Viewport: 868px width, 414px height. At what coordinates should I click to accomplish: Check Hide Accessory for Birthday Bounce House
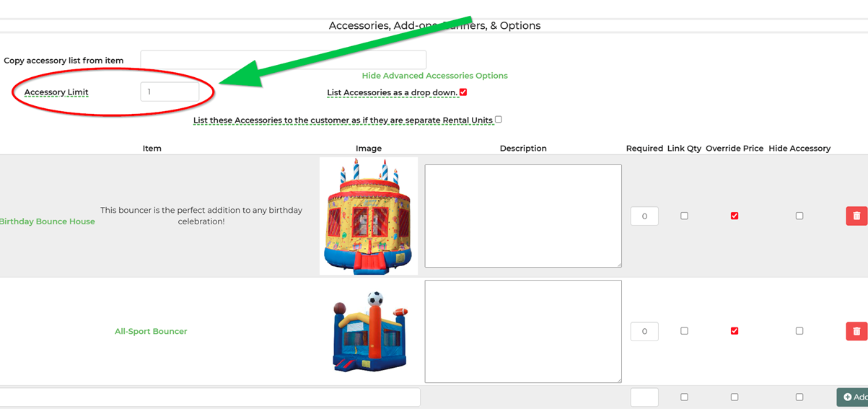click(799, 216)
